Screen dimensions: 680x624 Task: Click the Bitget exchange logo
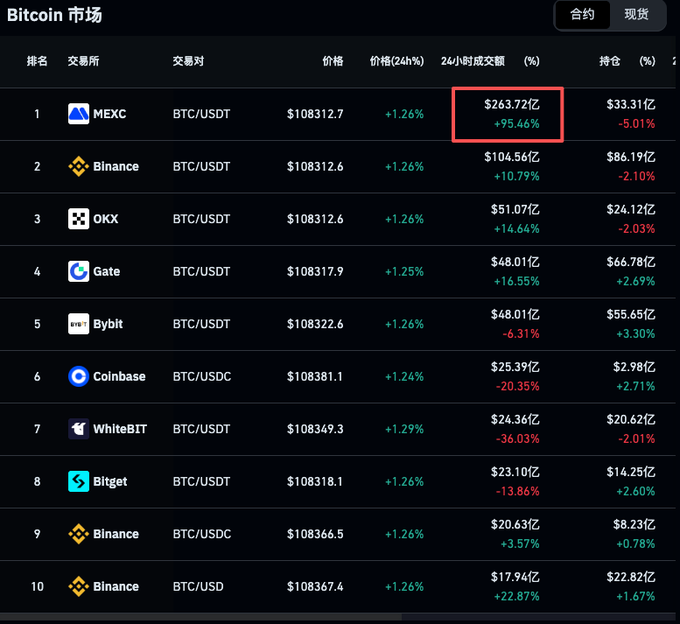(78, 481)
